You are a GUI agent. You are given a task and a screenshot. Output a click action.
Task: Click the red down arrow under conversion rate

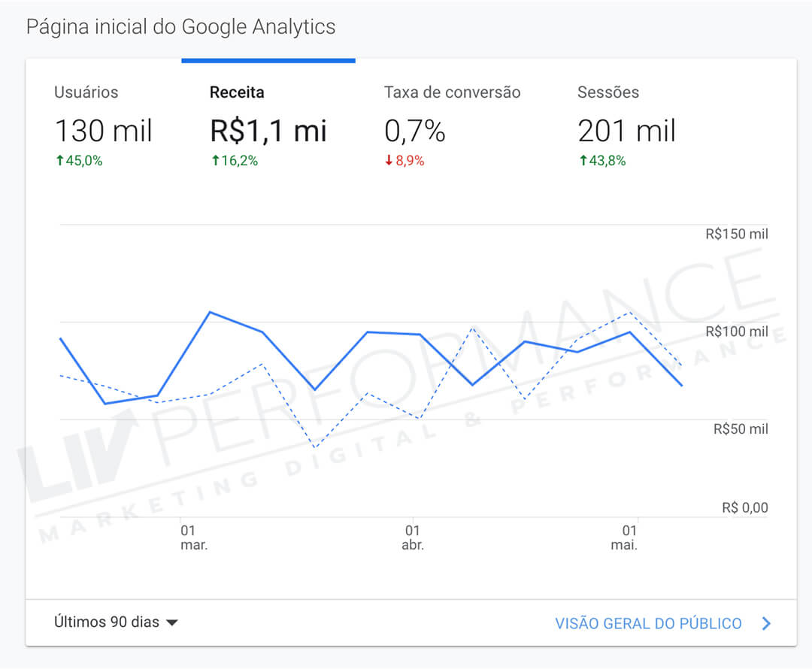tap(389, 161)
